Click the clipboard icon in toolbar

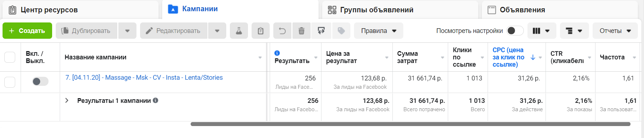(x=261, y=31)
